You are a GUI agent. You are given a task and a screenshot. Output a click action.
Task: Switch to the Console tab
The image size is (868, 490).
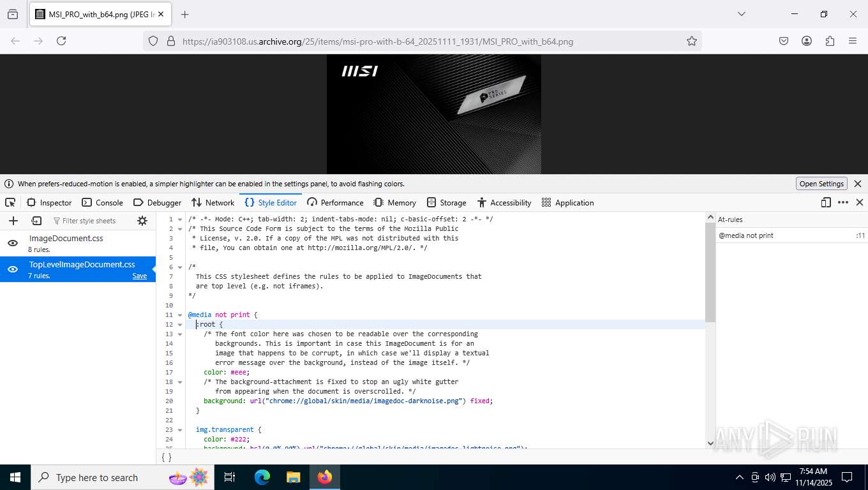click(102, 202)
